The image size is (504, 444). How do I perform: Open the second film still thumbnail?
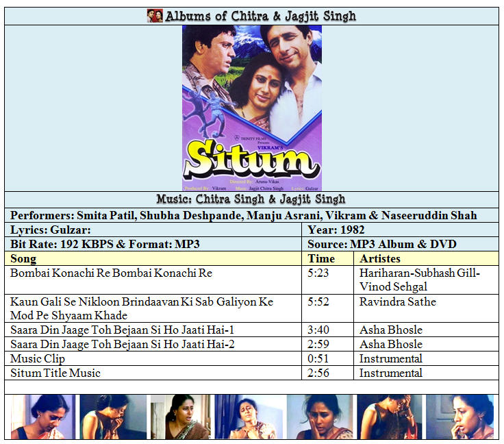[x=113, y=417]
